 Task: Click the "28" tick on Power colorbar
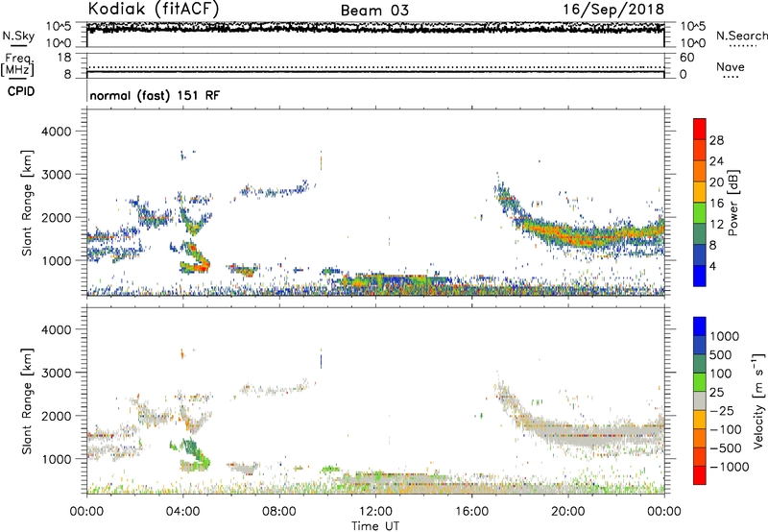(x=716, y=140)
